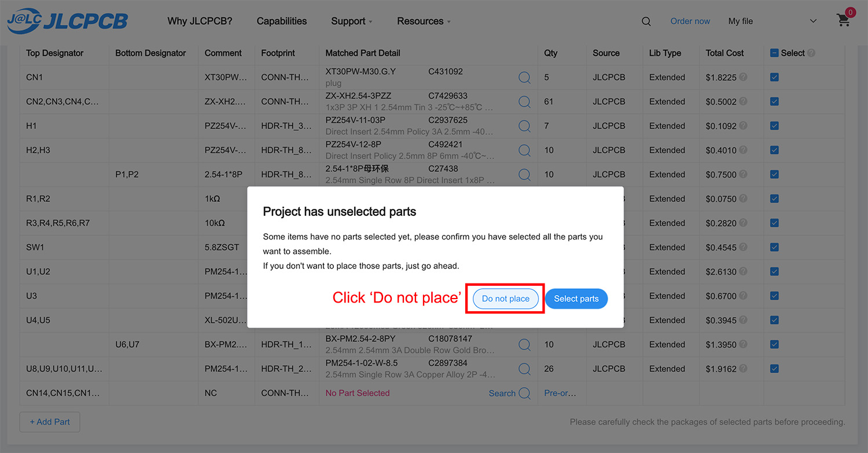Open Why JLCPCB? page
This screenshot has height=453, width=868.
pyautogui.click(x=200, y=21)
